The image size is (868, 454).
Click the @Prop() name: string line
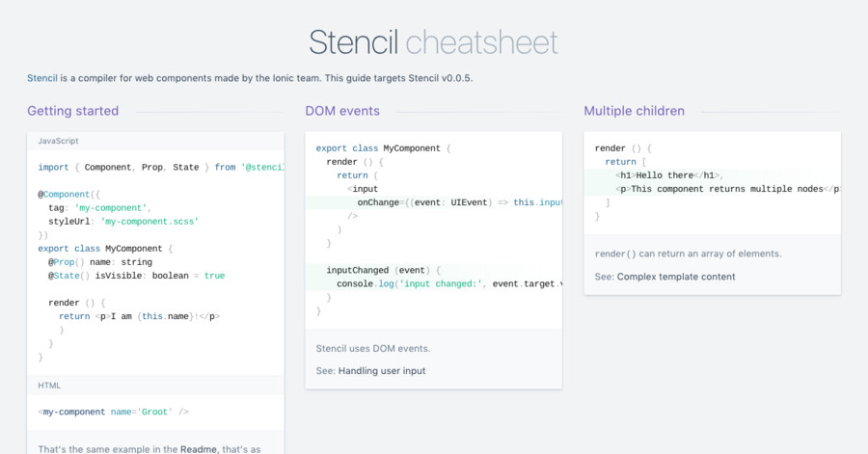[x=100, y=261]
